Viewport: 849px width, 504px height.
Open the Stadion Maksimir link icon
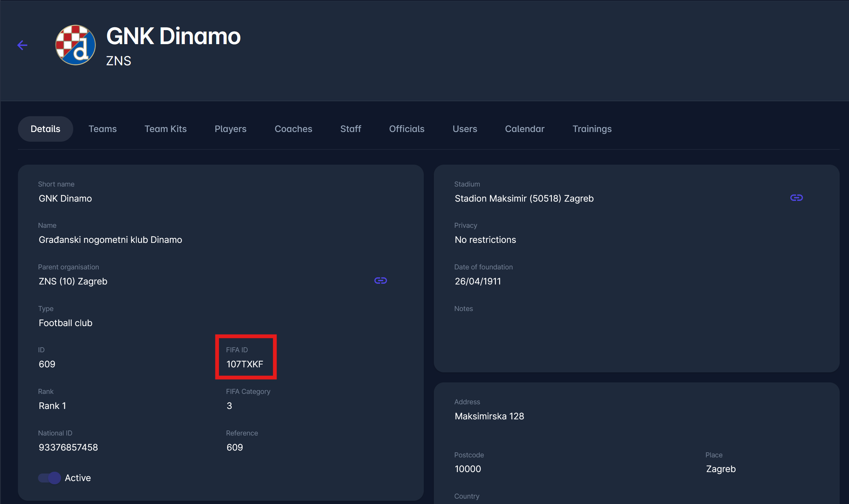pyautogui.click(x=796, y=198)
